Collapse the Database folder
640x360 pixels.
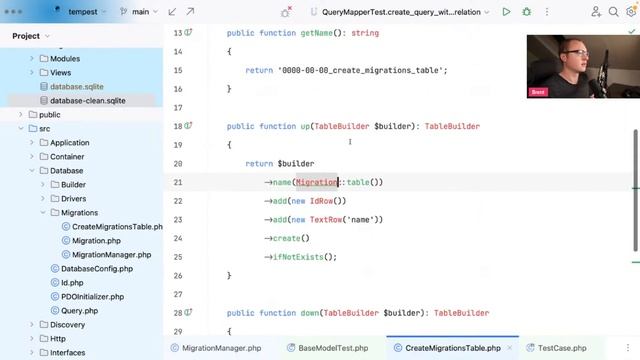click(32, 170)
